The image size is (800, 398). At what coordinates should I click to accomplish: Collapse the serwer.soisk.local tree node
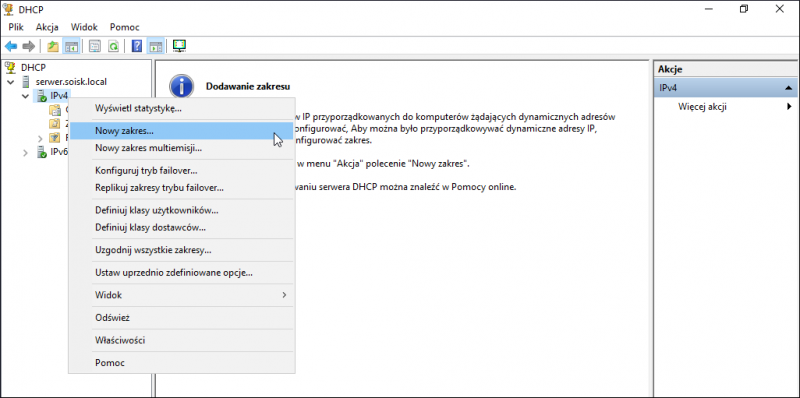(11, 82)
